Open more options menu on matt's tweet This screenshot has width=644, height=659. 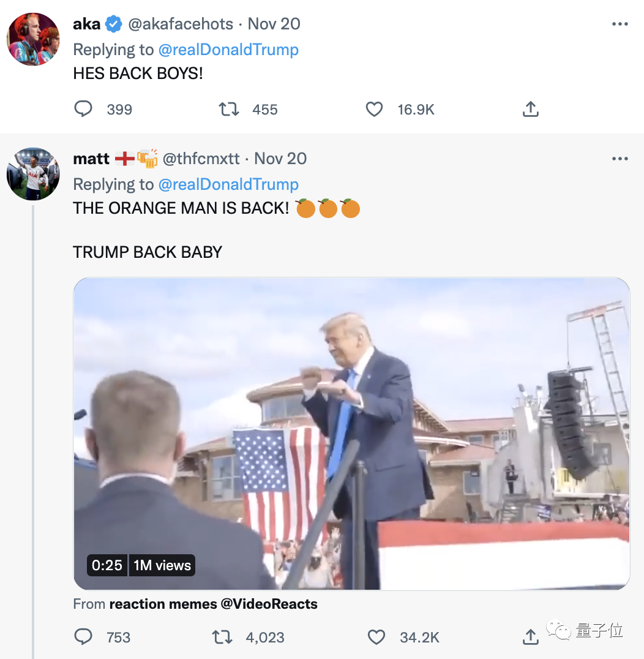click(620, 159)
